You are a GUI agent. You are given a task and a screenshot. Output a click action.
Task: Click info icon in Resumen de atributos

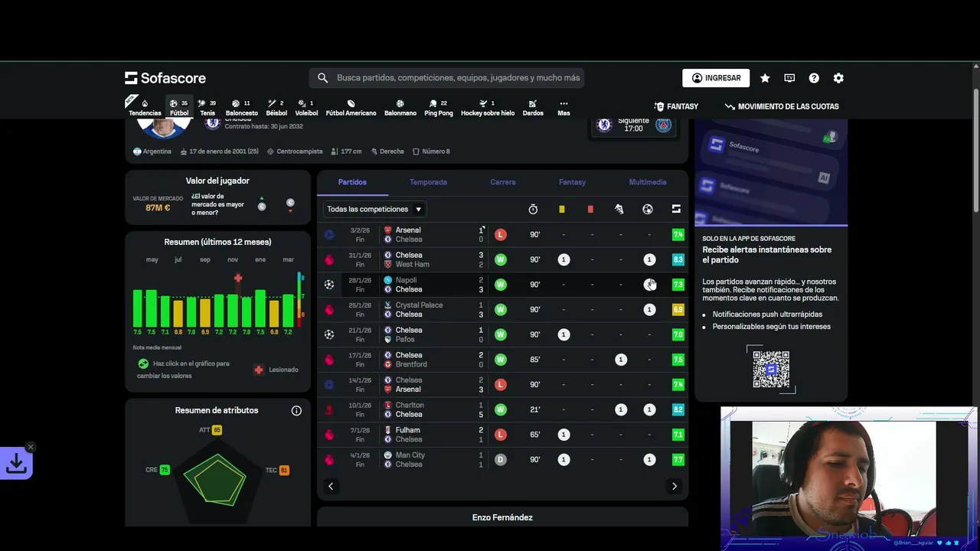296,411
